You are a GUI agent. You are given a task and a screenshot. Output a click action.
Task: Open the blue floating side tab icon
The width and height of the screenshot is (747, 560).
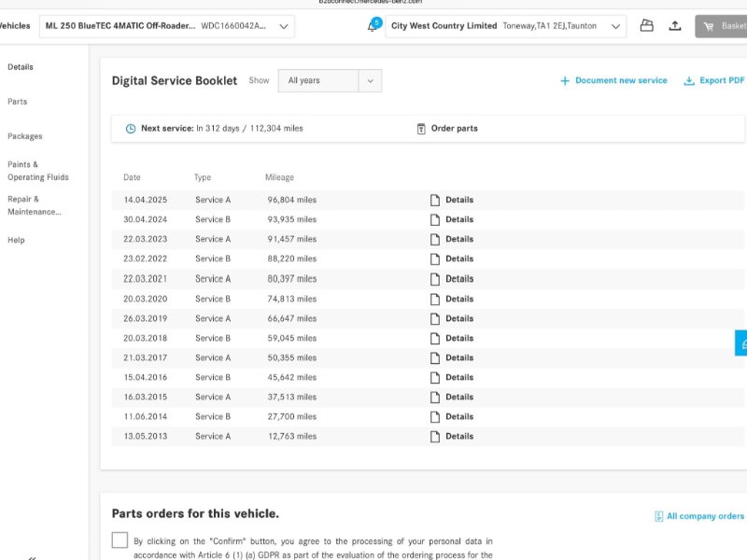[741, 343]
